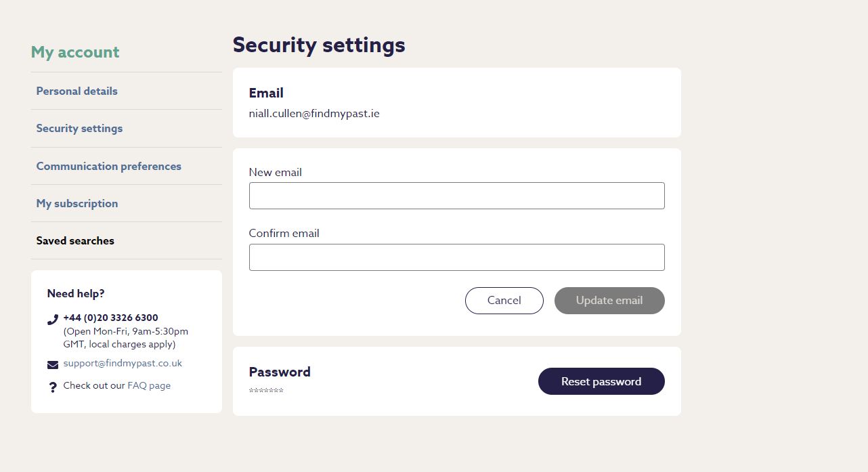Select My subscription from sidebar
The image size is (868, 472).
[x=77, y=203]
